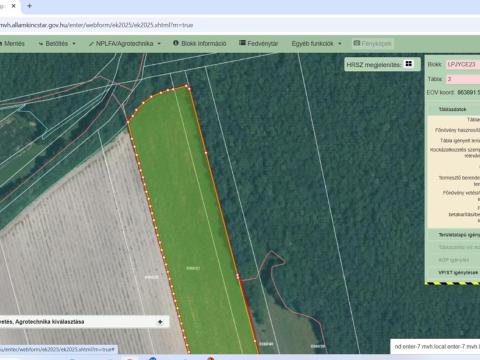This screenshot has width=480, height=360.
Task: Open a new browser tab
Action: [29, 6]
